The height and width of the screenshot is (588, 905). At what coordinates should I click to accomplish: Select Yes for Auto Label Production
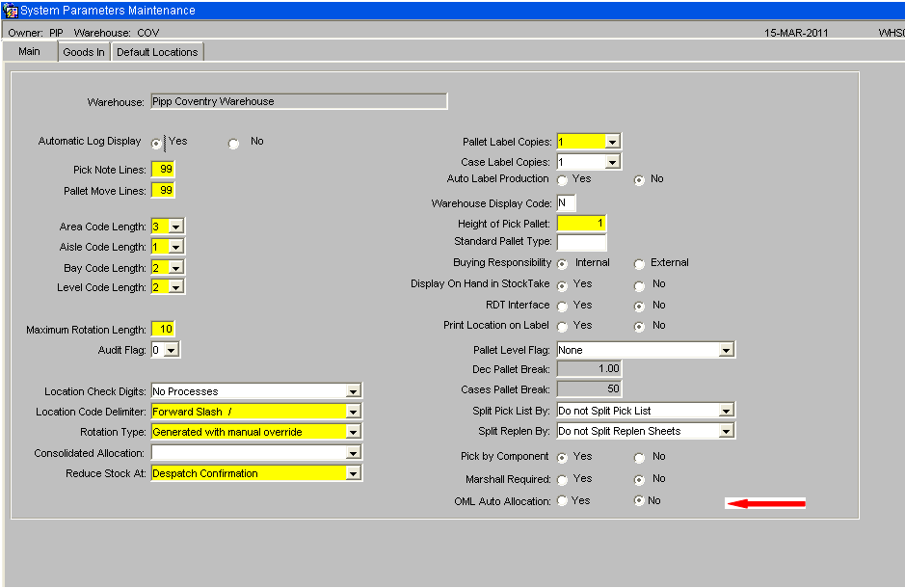point(562,180)
